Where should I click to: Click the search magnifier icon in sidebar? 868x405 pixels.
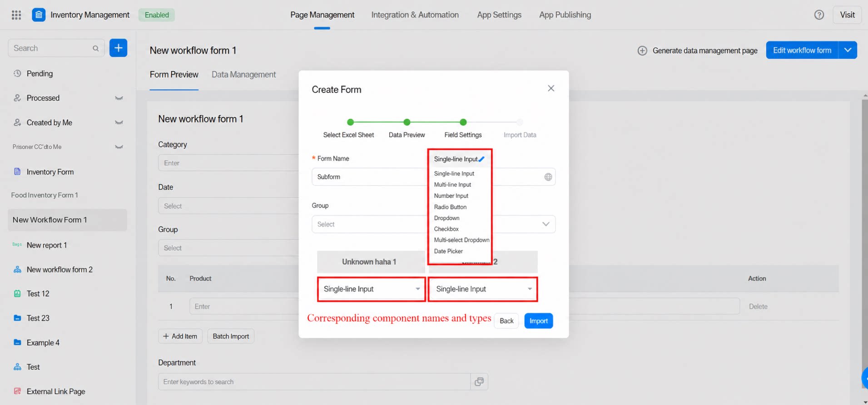[x=95, y=48]
